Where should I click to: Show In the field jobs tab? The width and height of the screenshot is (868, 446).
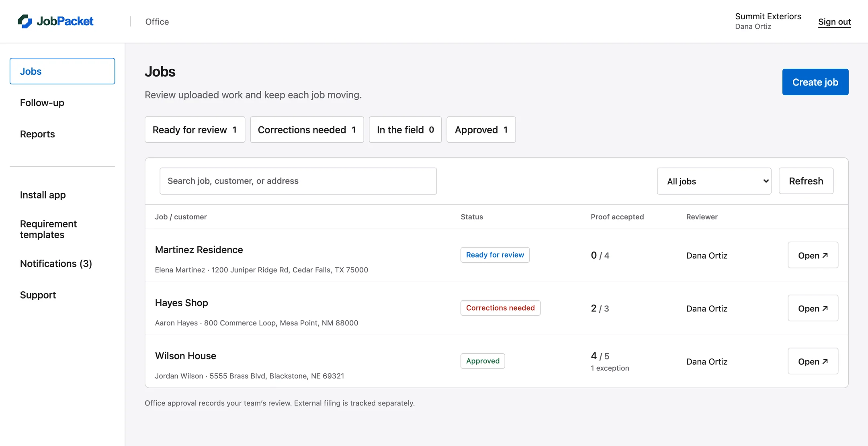click(405, 130)
